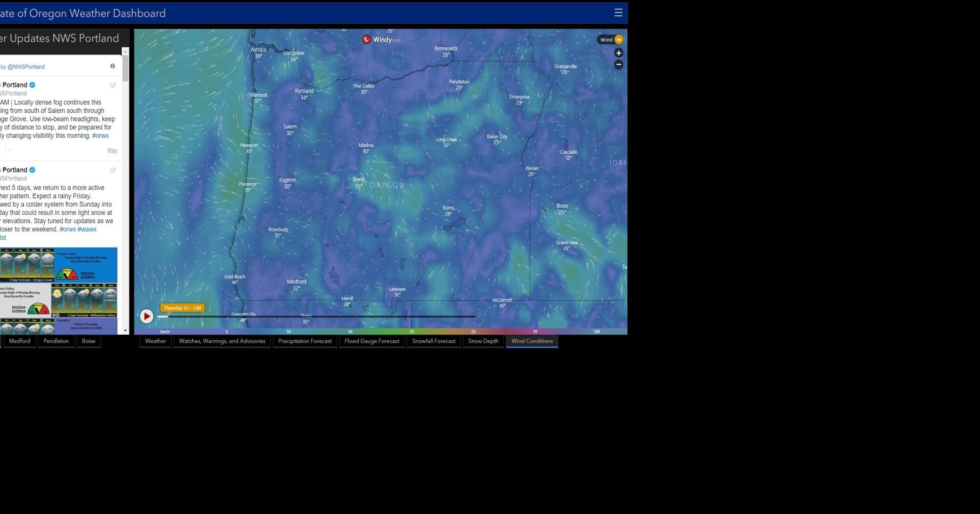Switch to the Precipitation Forecast tab

click(304, 341)
